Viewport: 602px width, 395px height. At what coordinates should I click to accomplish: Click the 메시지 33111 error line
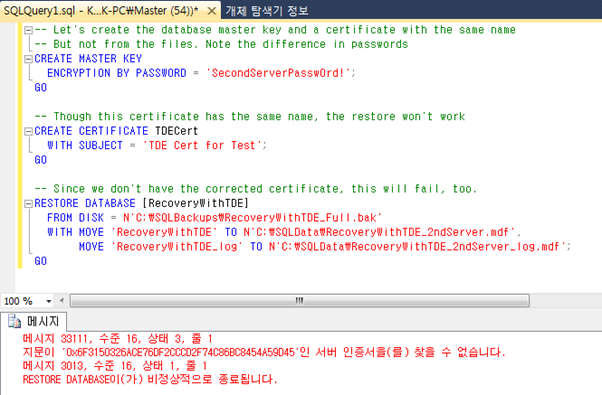[117, 339]
